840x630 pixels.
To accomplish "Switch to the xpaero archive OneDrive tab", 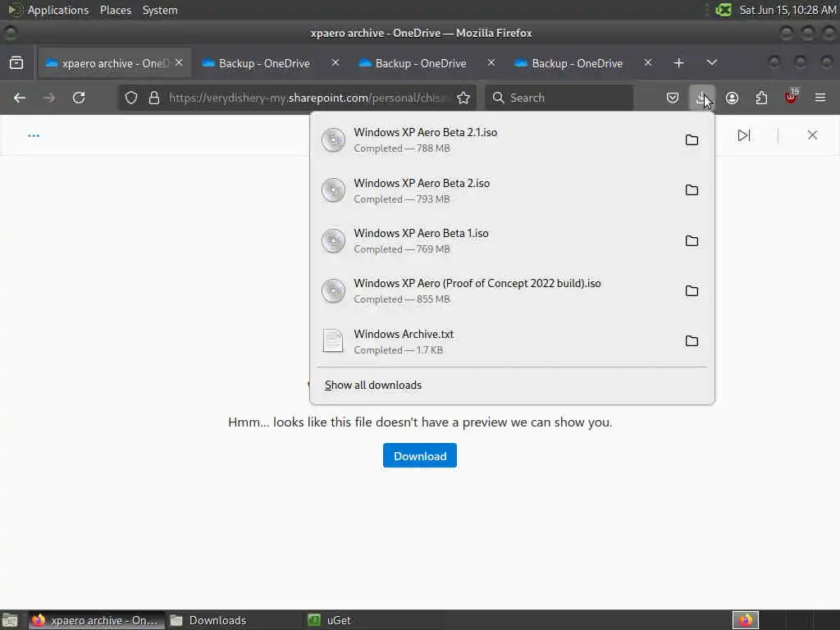I will point(114,63).
